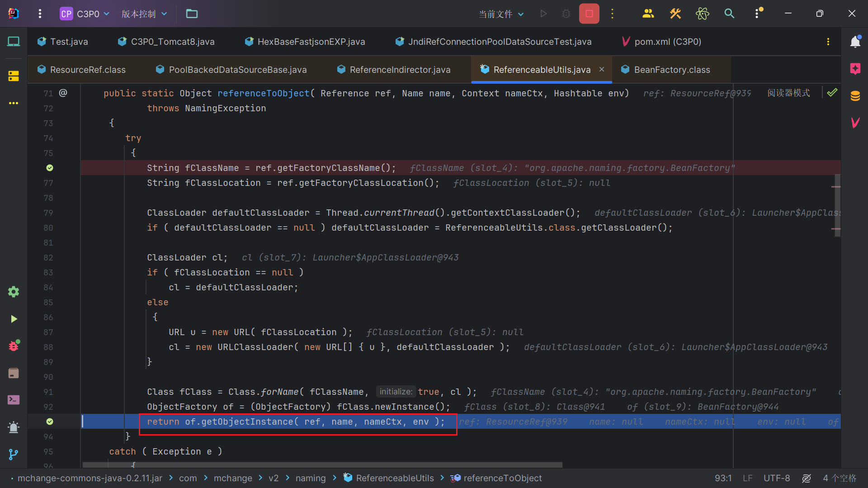Image resolution: width=868 pixels, height=488 pixels.
Task: Toggle breakpoint on line 93
Action: [x=50, y=422]
